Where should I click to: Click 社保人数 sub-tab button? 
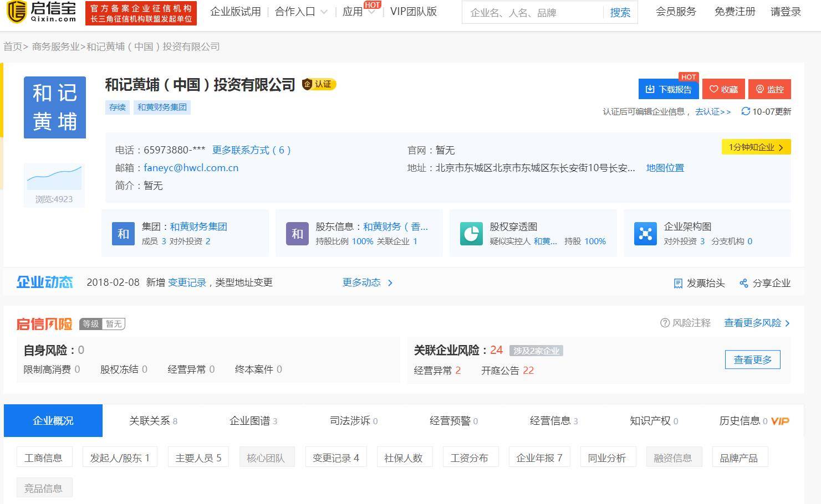[x=404, y=457]
